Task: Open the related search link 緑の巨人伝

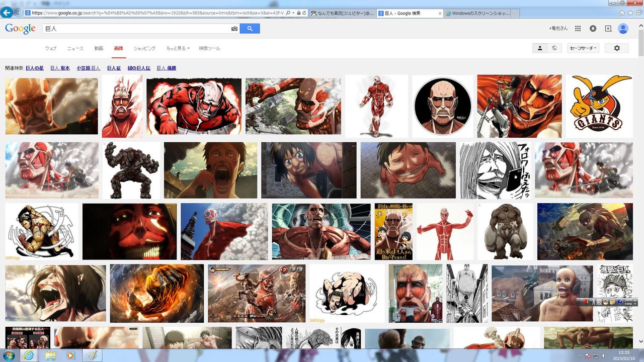Action: 139,68
